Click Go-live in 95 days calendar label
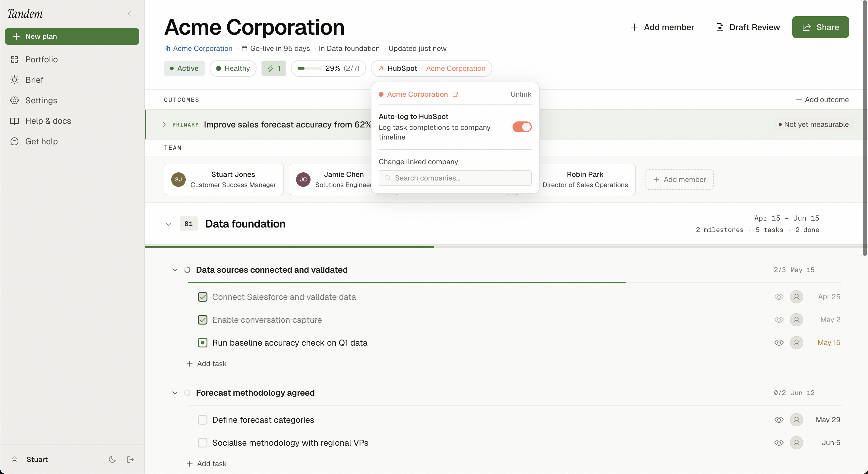This screenshot has height=474, width=868. coord(276,49)
